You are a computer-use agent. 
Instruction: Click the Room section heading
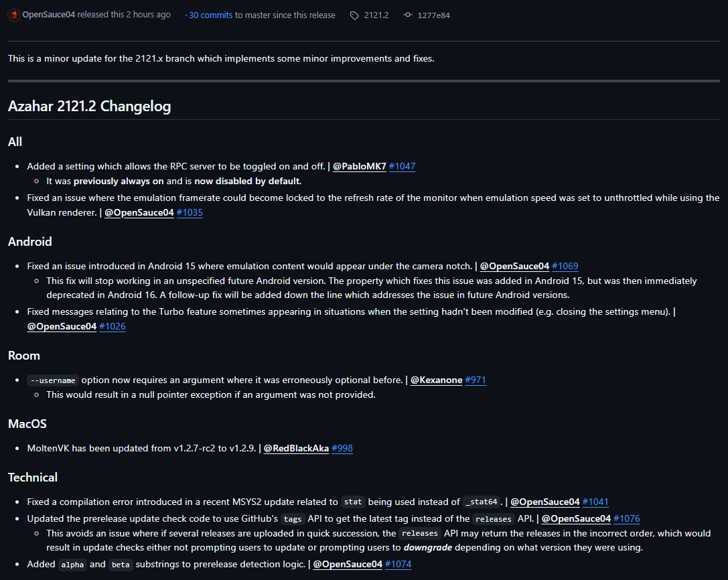(x=23, y=356)
